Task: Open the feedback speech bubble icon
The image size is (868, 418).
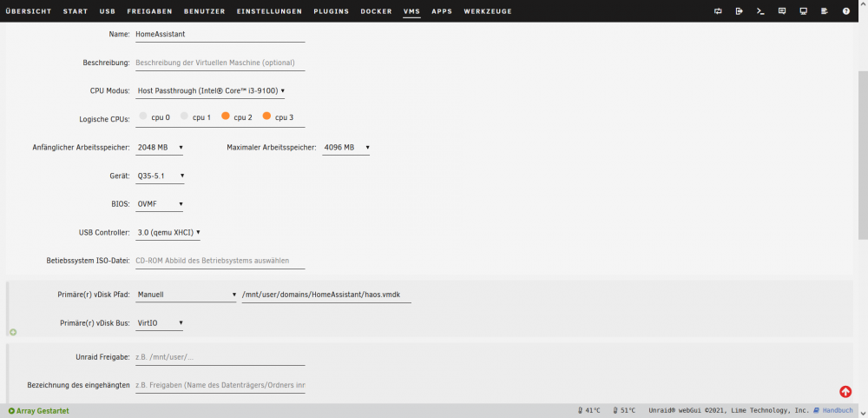Action: (x=782, y=11)
